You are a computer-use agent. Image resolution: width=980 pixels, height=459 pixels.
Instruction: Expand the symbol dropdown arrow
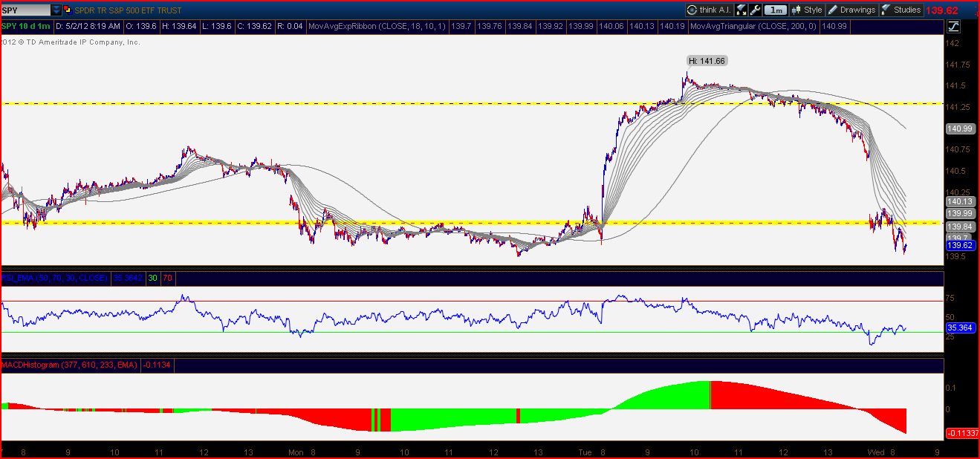coord(56,10)
